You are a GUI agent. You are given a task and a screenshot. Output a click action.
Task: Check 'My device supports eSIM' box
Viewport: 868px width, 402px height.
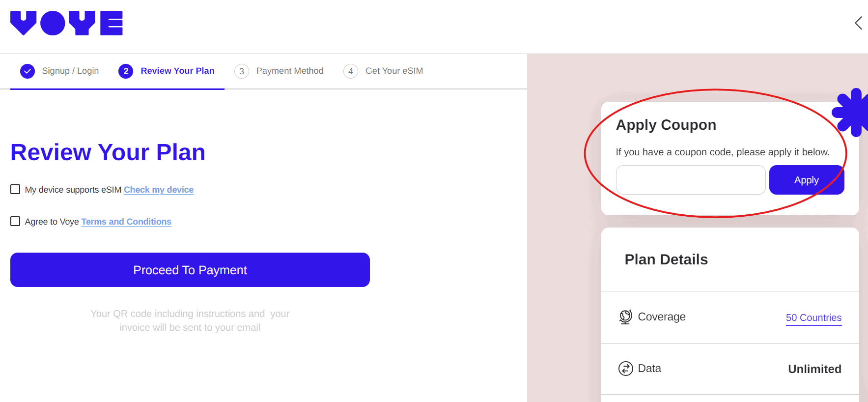click(x=15, y=189)
